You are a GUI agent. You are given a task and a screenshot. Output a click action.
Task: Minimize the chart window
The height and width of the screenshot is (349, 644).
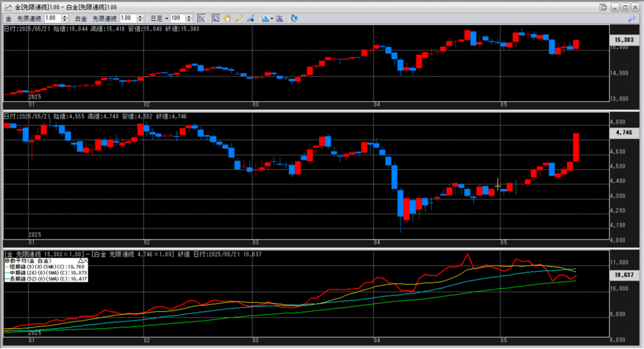615,7
